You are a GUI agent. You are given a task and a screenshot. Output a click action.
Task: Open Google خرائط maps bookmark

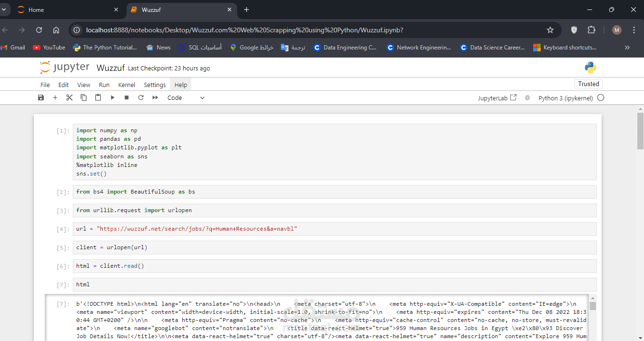pyautogui.click(x=252, y=48)
